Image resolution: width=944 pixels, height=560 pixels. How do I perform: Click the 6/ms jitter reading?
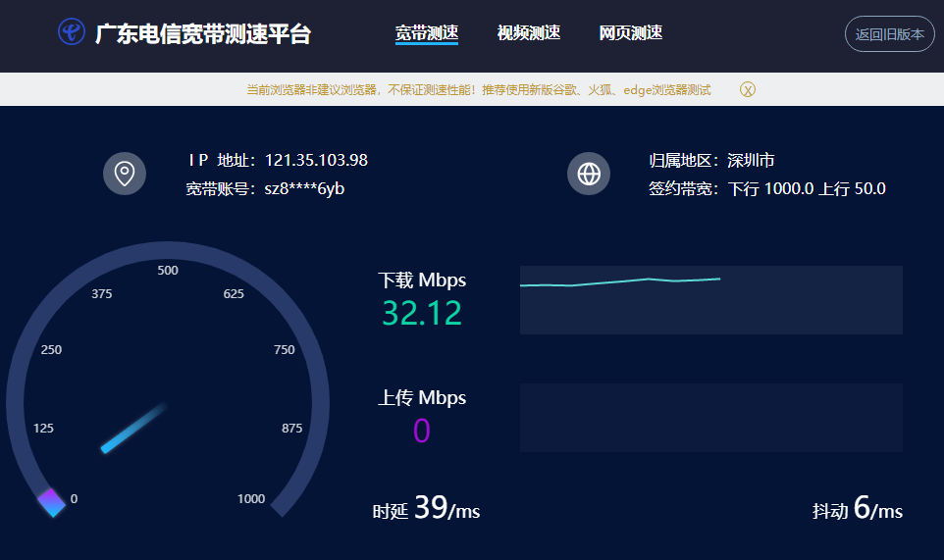[877, 508]
